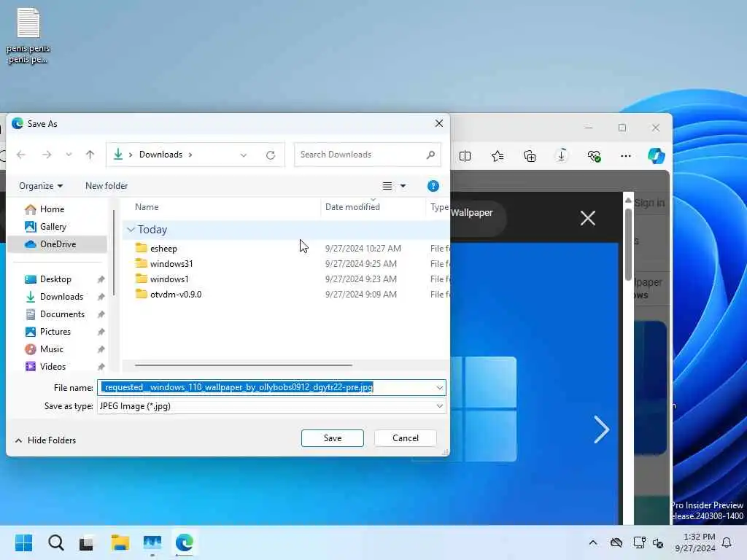
Task: Select the text file on desktop
Action: [x=28, y=36]
